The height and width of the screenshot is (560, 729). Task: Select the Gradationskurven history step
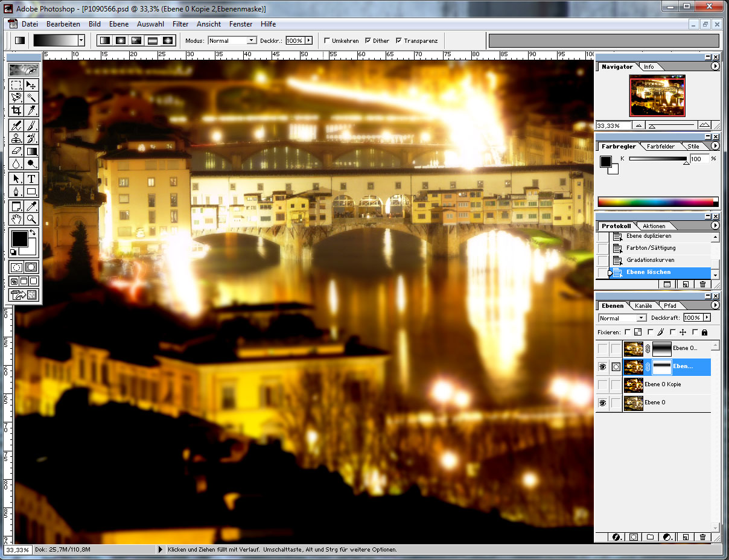[x=651, y=260]
